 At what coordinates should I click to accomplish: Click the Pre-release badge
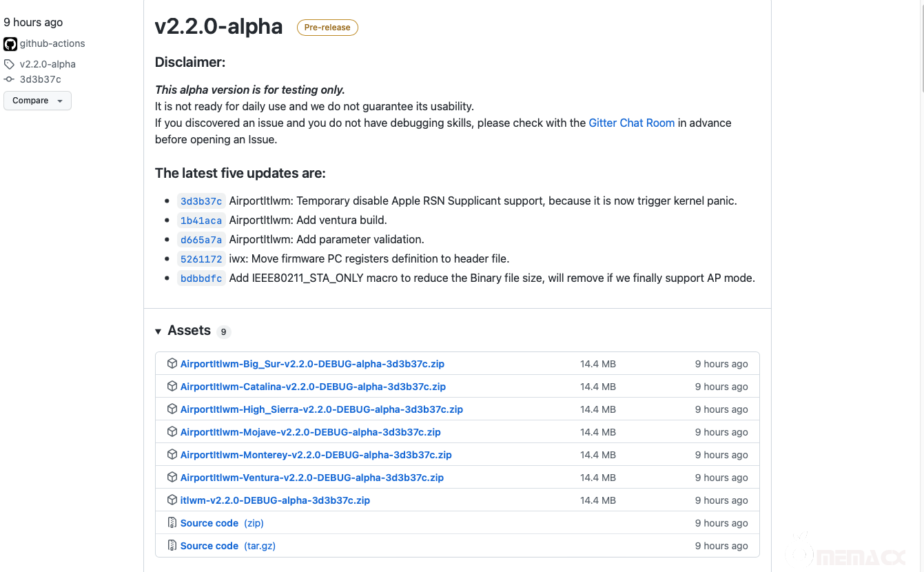pyautogui.click(x=327, y=28)
